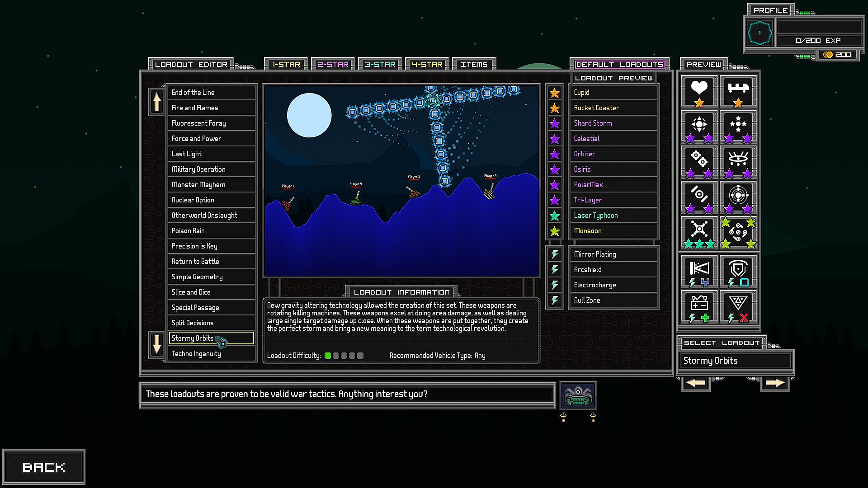Screen dimensions: 868x488
Task: Click the alien advisor portrait icon
Action: coord(577,395)
